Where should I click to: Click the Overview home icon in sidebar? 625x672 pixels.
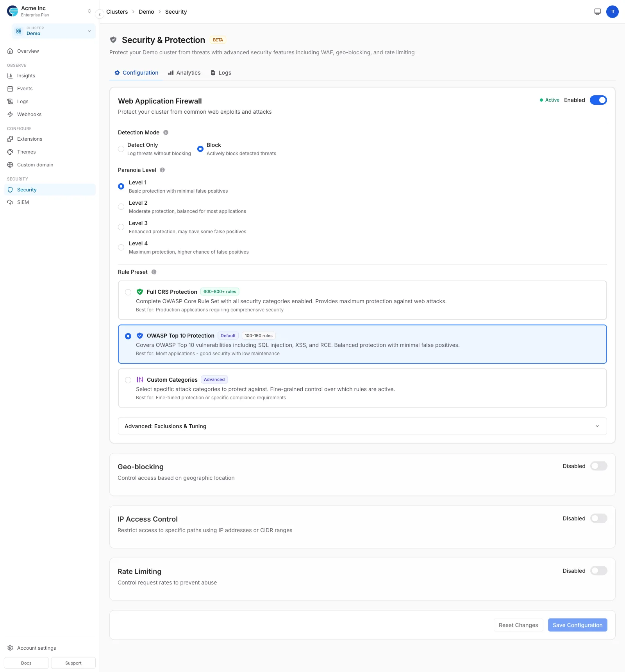click(10, 51)
